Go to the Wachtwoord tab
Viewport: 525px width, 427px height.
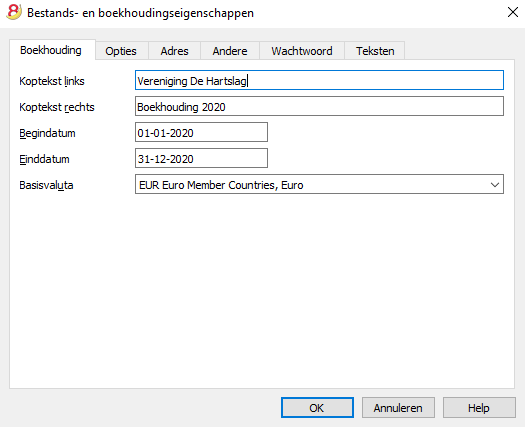pos(302,51)
